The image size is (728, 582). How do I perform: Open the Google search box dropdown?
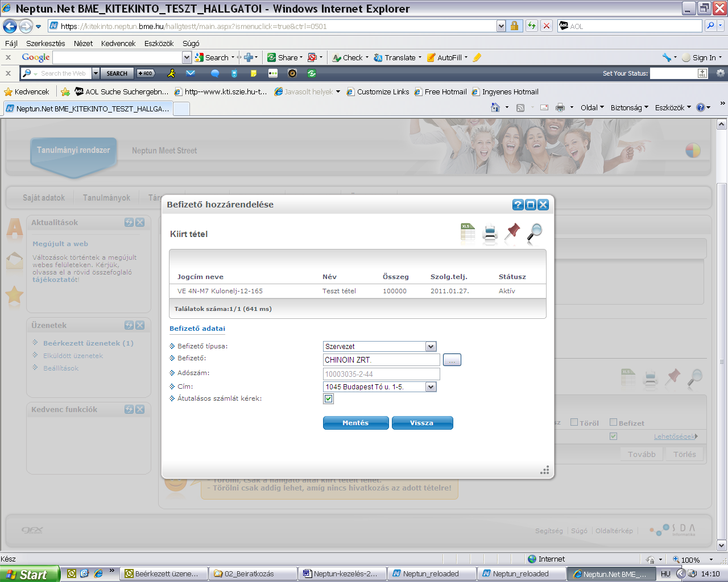(x=187, y=57)
